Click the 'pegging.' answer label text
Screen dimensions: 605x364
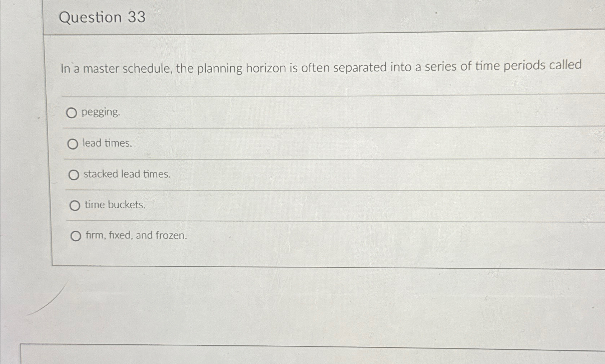pyautogui.click(x=101, y=113)
